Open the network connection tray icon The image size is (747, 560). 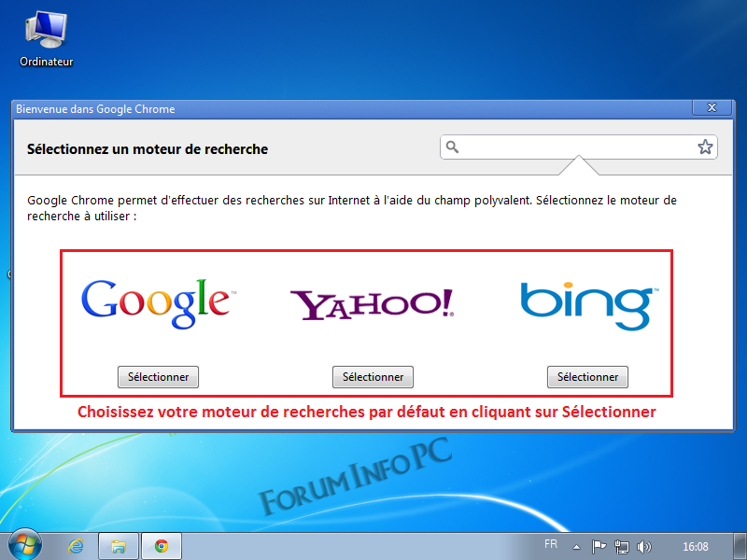[x=621, y=547]
